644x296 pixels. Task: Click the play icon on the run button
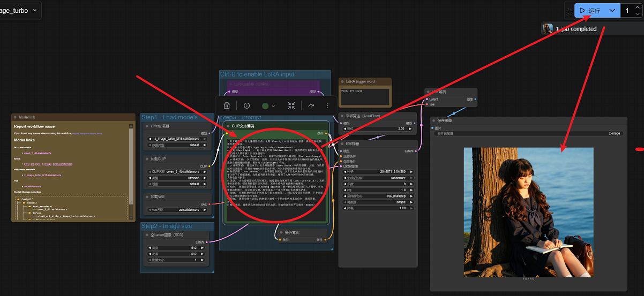(582, 11)
